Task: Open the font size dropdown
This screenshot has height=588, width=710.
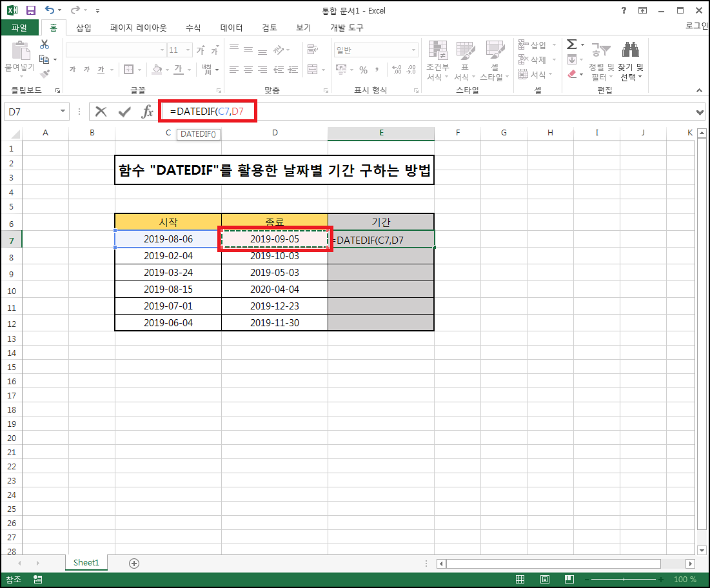Action: (x=188, y=50)
